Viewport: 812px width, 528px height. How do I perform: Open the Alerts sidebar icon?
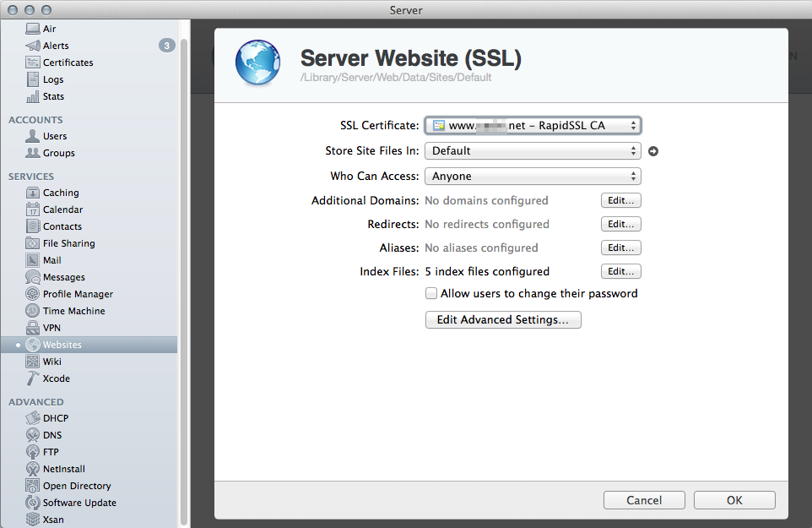33,46
